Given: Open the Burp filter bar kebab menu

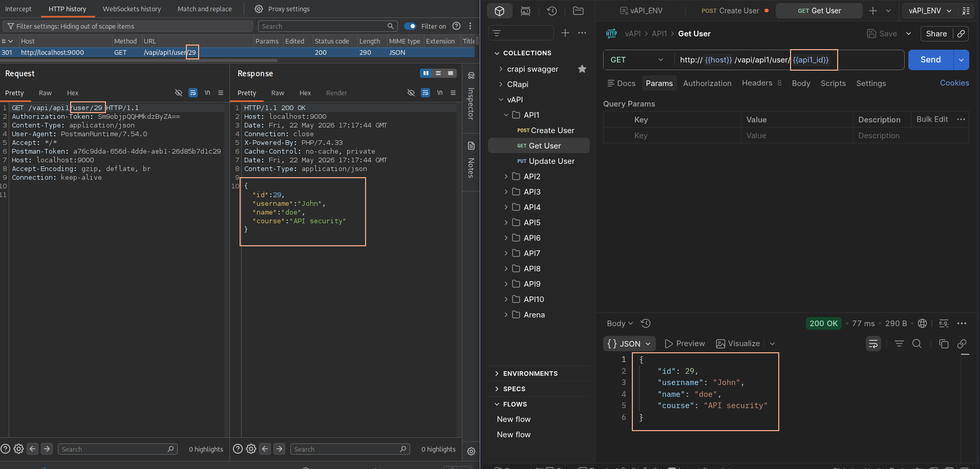Looking at the screenshot, I should pyautogui.click(x=470, y=26).
